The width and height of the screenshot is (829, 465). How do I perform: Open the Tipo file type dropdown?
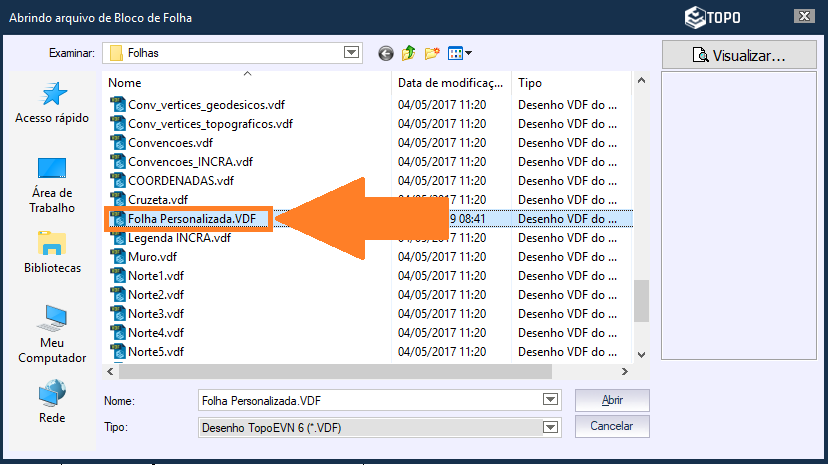[549, 427]
